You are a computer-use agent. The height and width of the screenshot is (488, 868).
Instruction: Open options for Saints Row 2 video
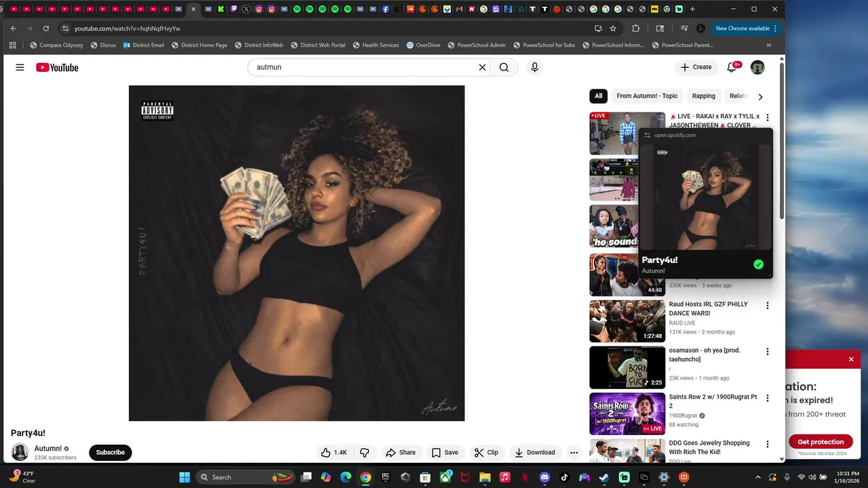tap(768, 398)
